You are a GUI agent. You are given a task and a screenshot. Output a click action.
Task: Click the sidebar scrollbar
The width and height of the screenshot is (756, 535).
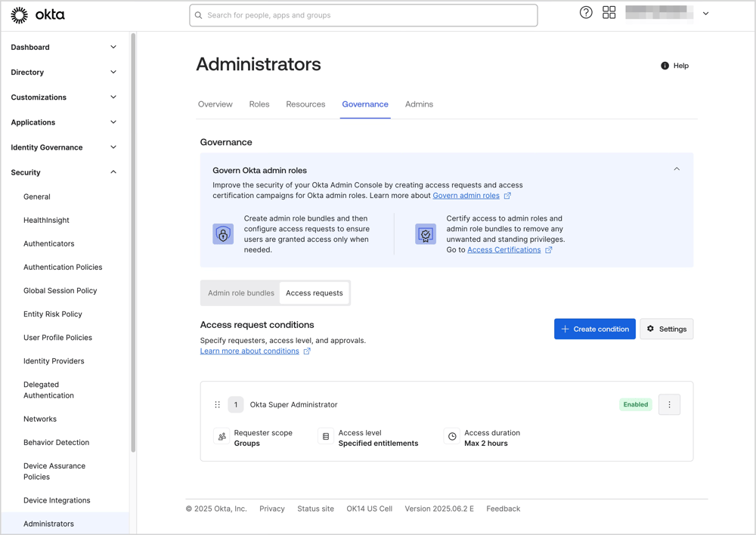pyautogui.click(x=133, y=243)
